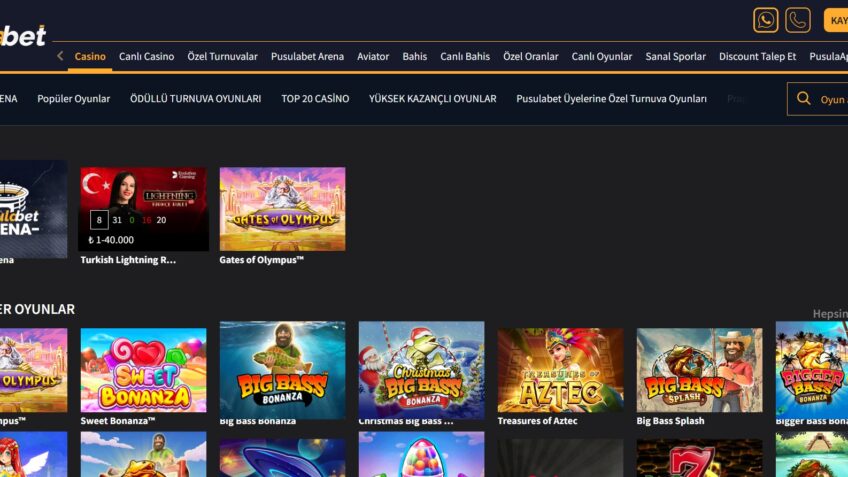Select Pusulabet Üyelerine Özel Turnuva Oyunları
This screenshot has width=848, height=477.
(611, 99)
